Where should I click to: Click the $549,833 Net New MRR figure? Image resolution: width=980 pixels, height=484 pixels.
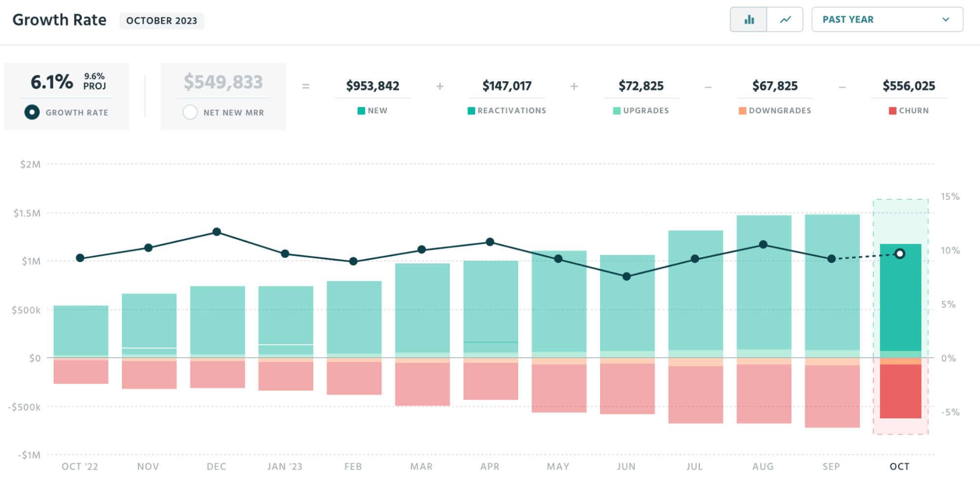point(224,83)
